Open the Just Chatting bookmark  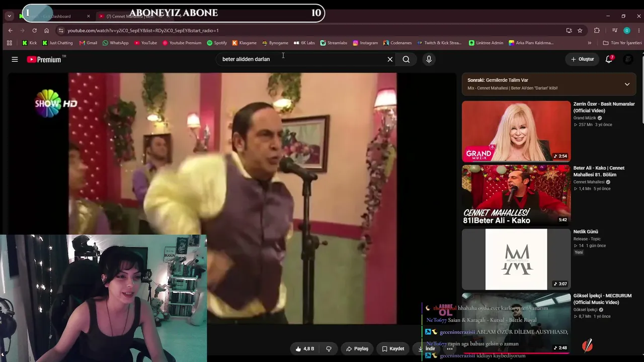coord(57,43)
